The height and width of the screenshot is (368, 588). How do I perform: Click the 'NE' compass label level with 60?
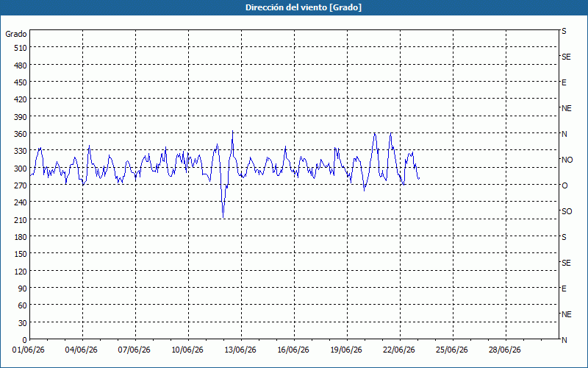point(567,314)
